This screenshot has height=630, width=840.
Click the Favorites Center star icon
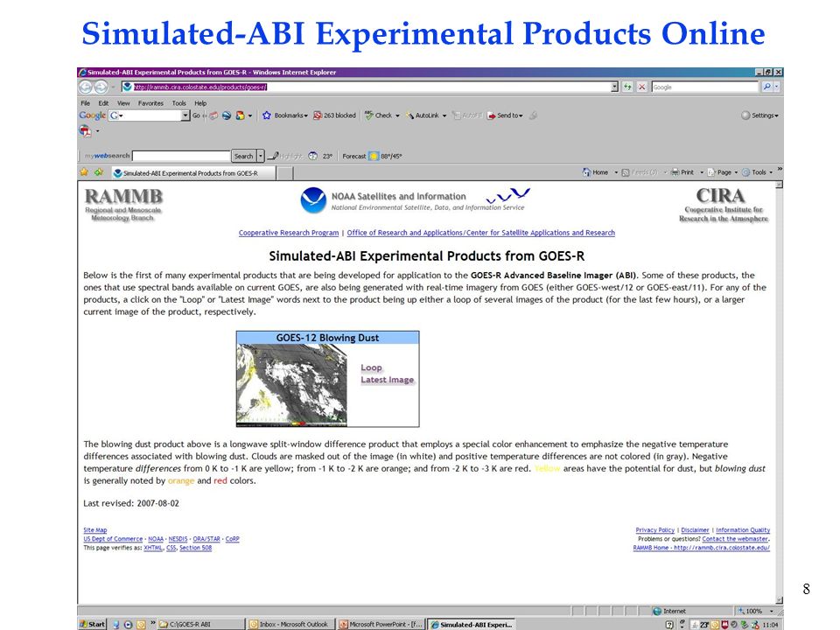point(84,172)
